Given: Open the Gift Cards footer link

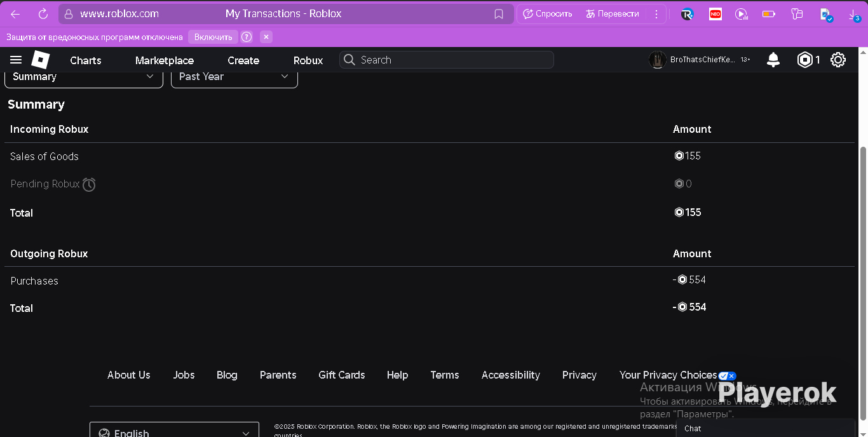Looking at the screenshot, I should coord(342,375).
